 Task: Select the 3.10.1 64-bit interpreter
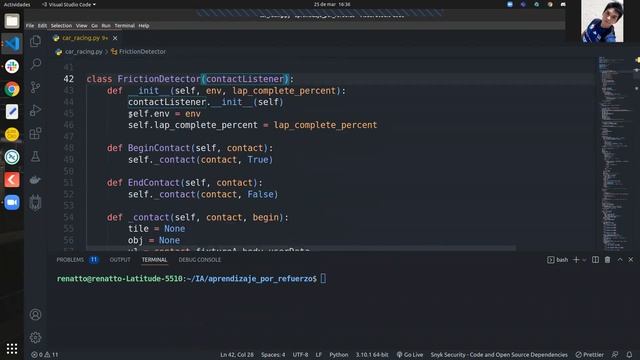(372, 355)
